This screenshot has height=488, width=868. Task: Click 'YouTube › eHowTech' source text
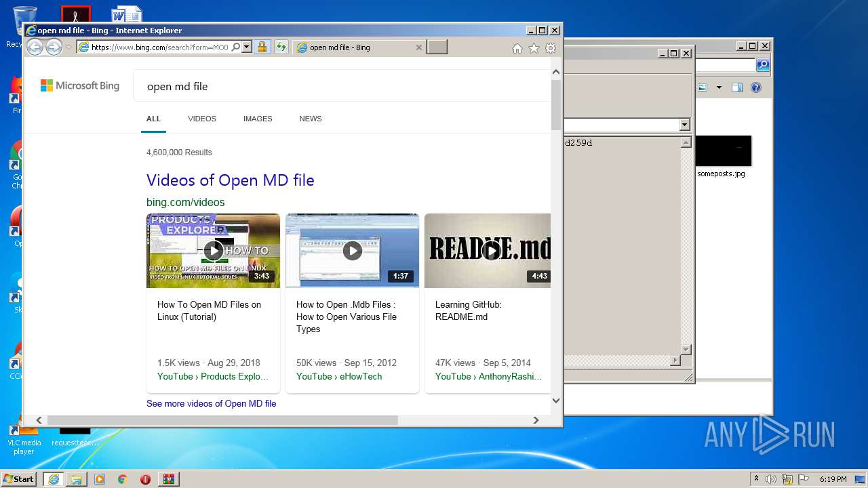point(339,376)
